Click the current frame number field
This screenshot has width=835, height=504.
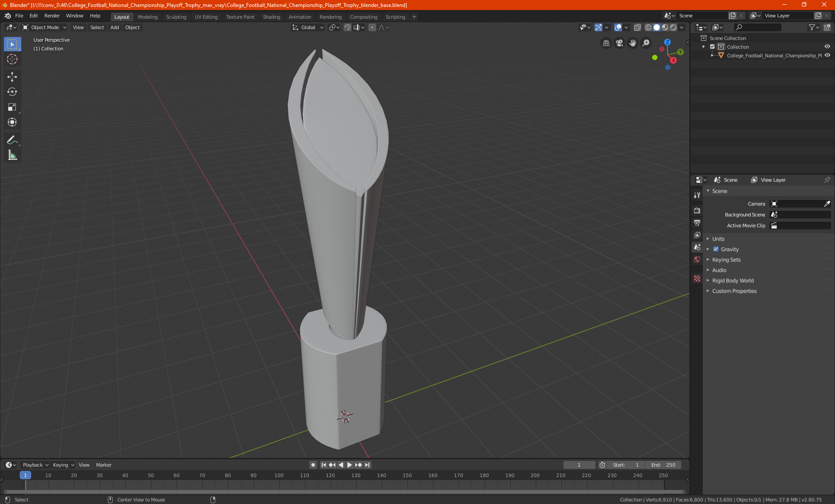click(579, 465)
